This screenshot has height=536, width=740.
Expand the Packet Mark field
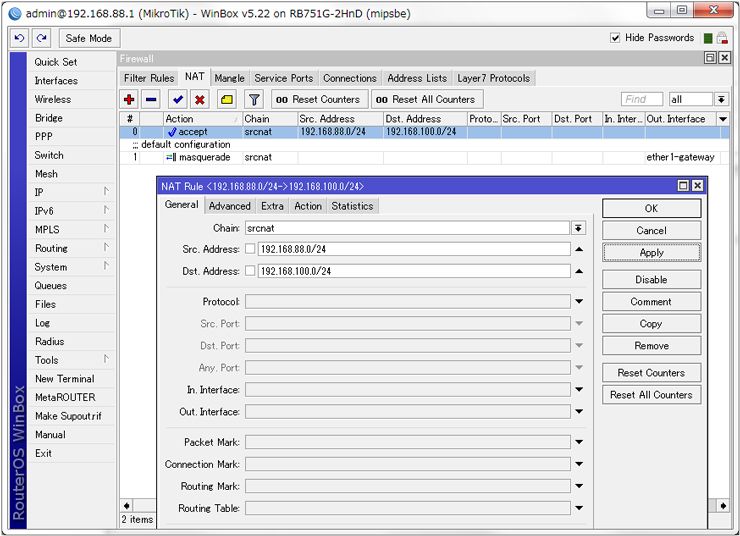(579, 442)
